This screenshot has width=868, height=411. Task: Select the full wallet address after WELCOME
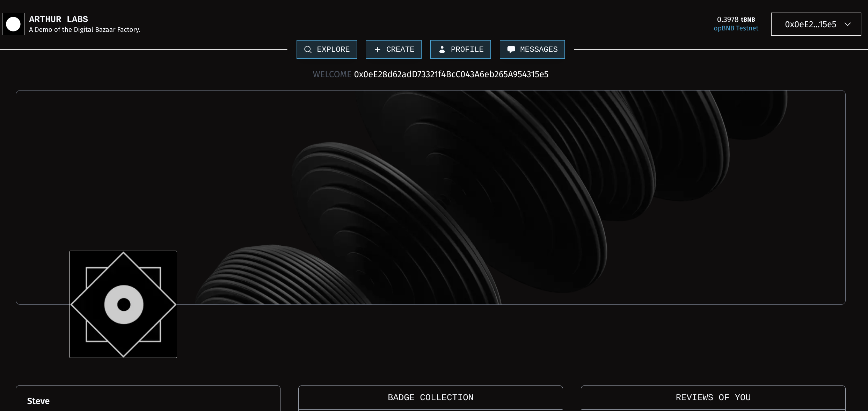(451, 74)
